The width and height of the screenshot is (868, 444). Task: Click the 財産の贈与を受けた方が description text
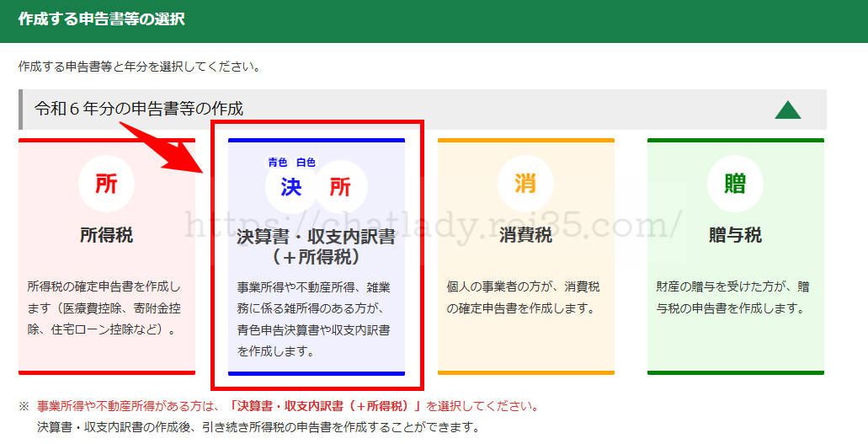(733, 297)
